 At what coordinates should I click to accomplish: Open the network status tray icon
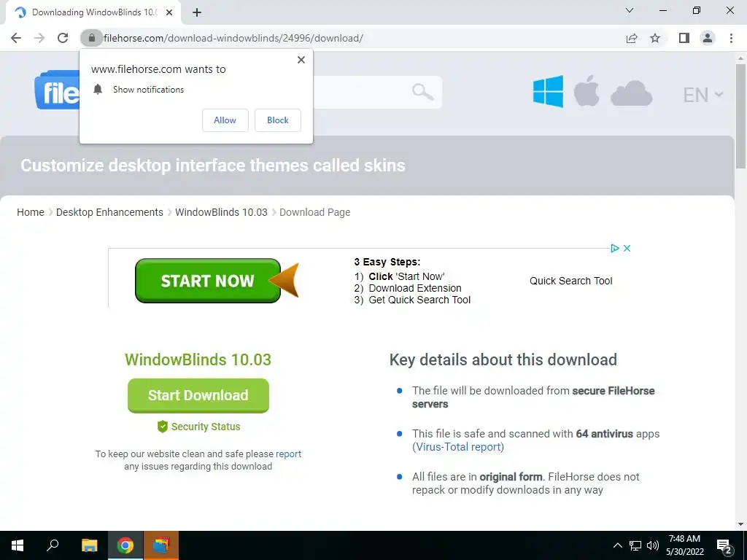tap(635, 545)
